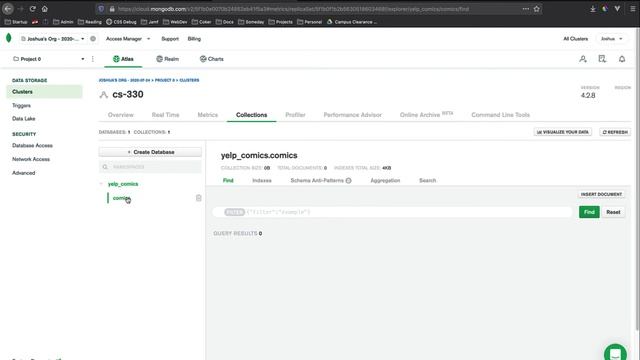Viewport: 640px width, 360px height.
Task: Open Triggers in the sidebar
Action: pos(21,106)
